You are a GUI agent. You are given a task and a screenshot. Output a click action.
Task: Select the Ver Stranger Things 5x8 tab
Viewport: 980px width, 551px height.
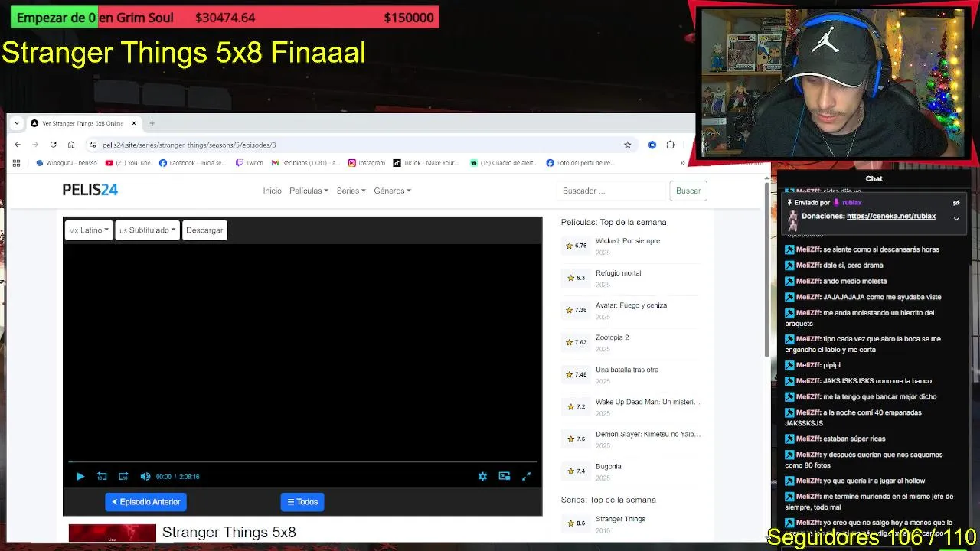click(83, 123)
